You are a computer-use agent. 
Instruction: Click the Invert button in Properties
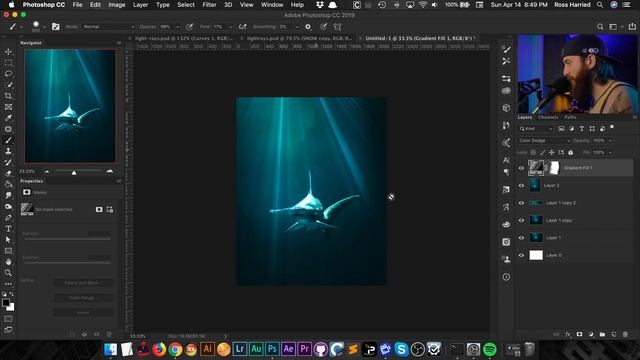[83, 313]
